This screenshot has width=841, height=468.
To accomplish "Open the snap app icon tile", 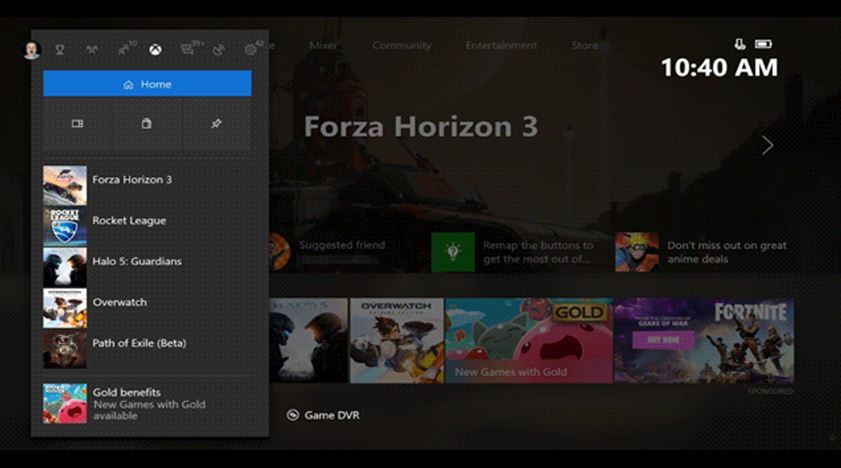I will tap(77, 124).
